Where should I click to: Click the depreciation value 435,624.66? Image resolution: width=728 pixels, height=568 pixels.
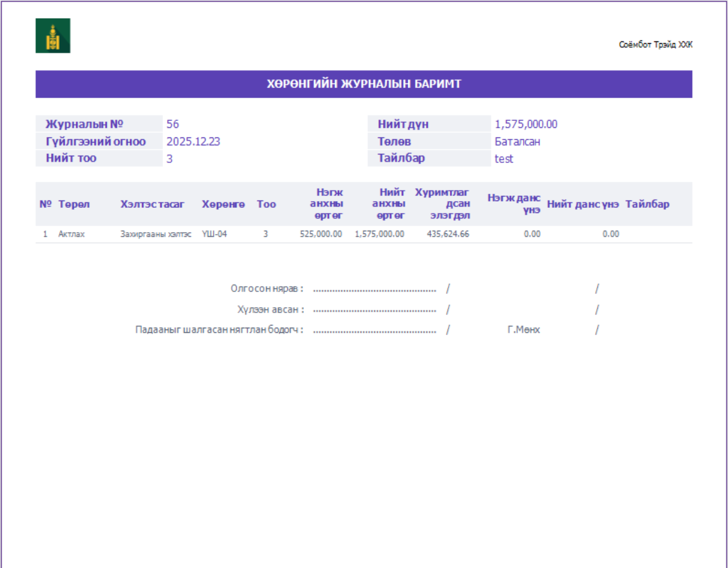(x=448, y=234)
